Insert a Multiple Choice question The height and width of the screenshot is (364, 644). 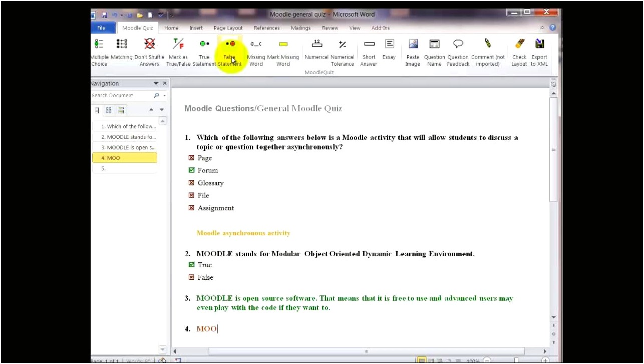coord(99,52)
